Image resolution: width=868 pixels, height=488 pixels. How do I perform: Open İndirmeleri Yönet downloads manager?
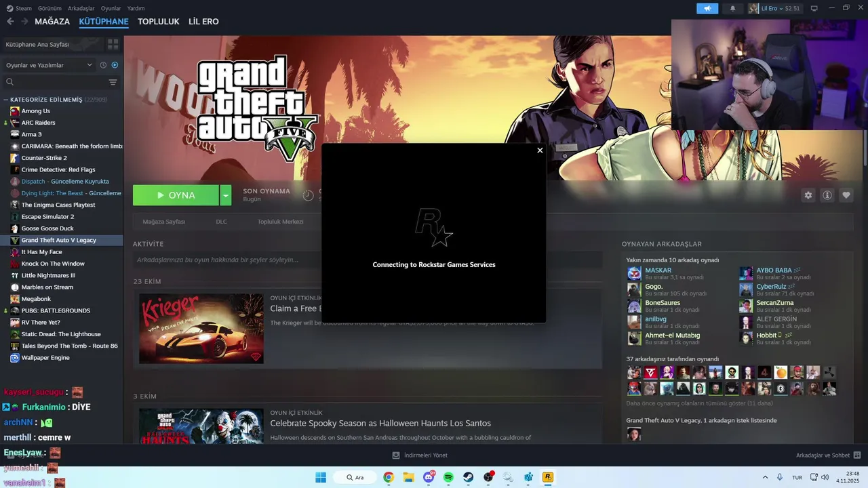[x=420, y=455]
